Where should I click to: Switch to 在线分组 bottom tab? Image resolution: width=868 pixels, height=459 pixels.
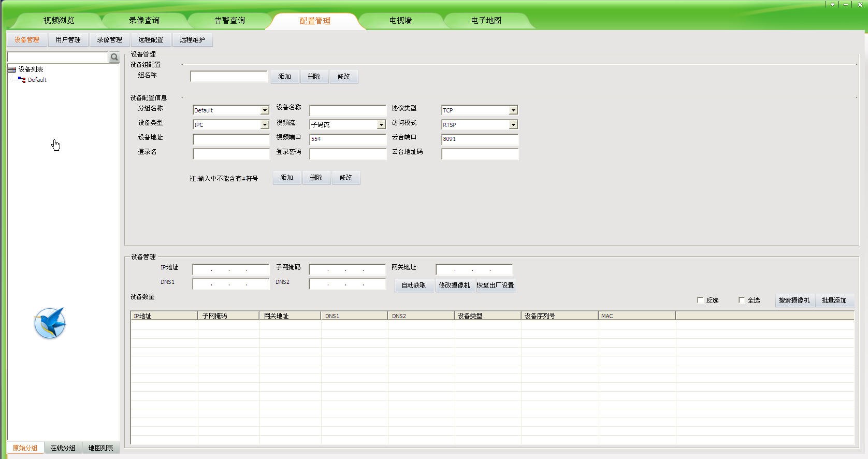[x=63, y=448]
